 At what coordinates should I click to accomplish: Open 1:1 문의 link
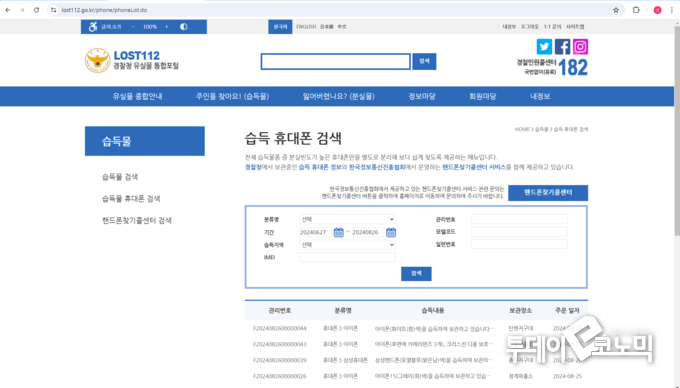coord(552,27)
